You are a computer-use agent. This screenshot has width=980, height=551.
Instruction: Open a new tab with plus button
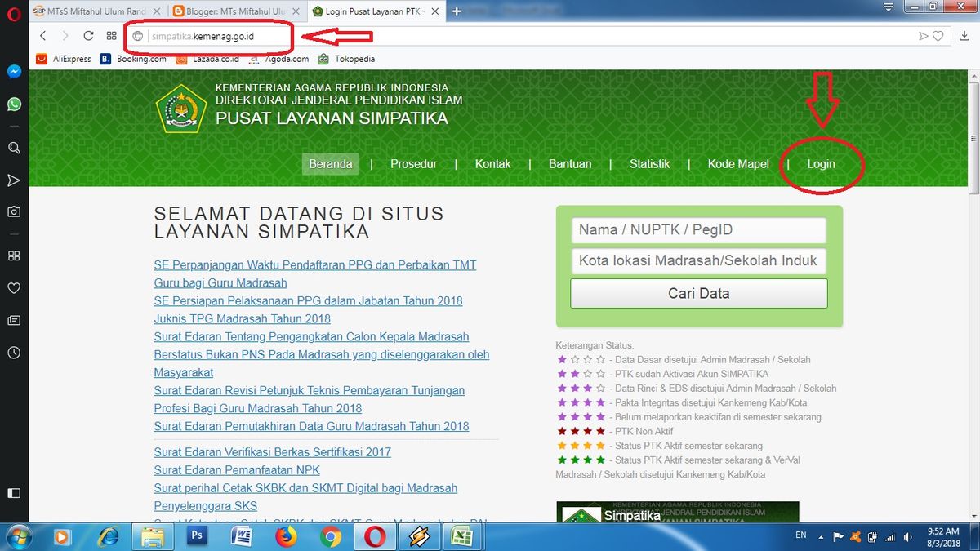pos(457,11)
